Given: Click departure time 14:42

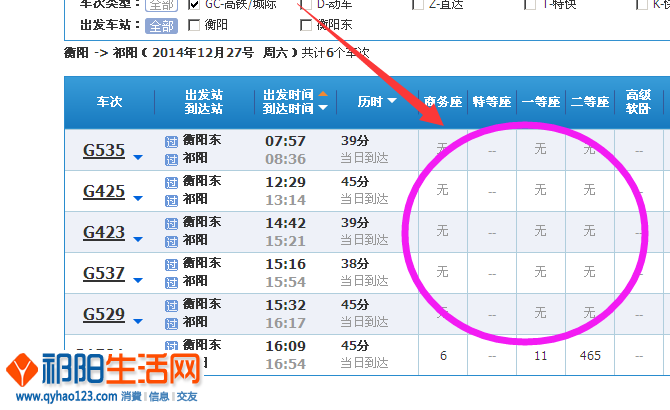Looking at the screenshot, I should (x=285, y=223).
